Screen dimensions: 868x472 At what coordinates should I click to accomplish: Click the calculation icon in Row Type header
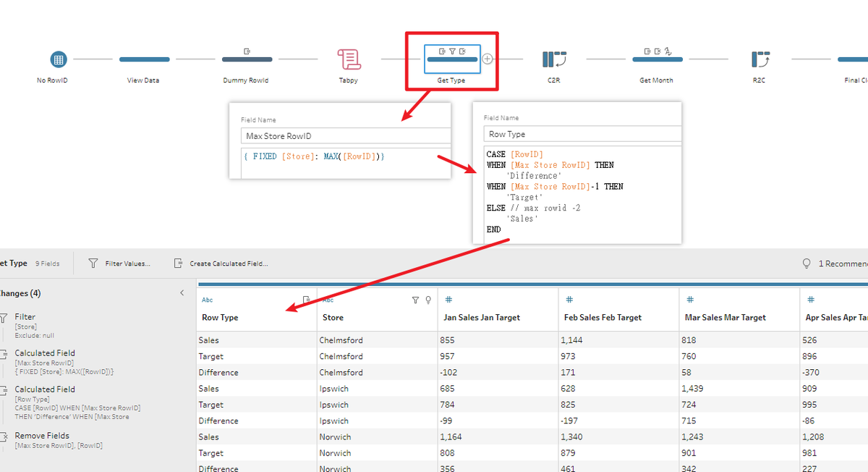tap(306, 299)
